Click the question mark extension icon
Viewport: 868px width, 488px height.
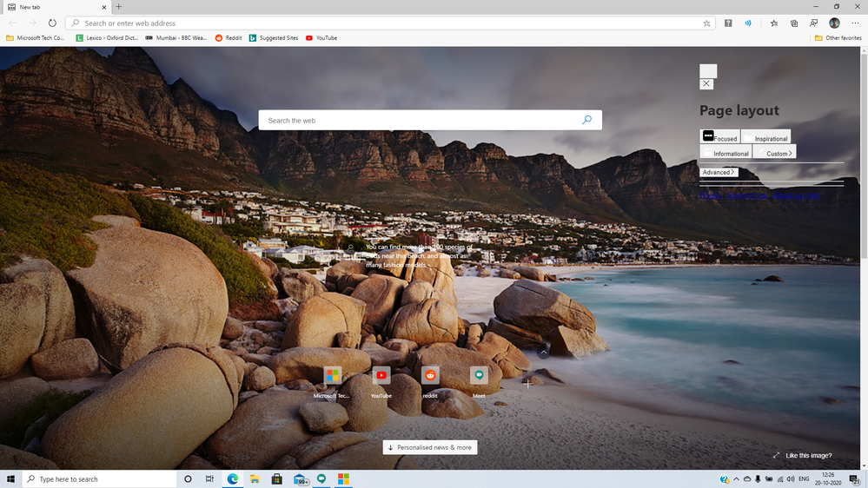tap(728, 23)
